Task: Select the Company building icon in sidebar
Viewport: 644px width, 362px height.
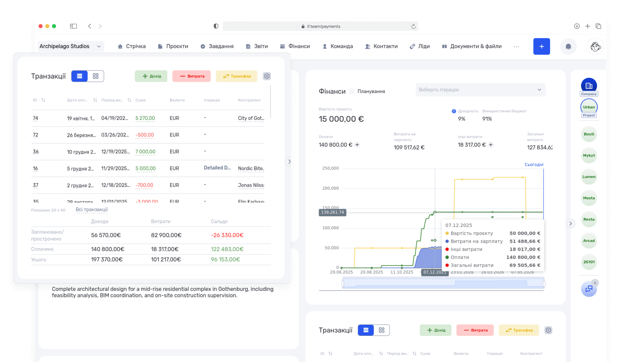Action: click(x=589, y=86)
